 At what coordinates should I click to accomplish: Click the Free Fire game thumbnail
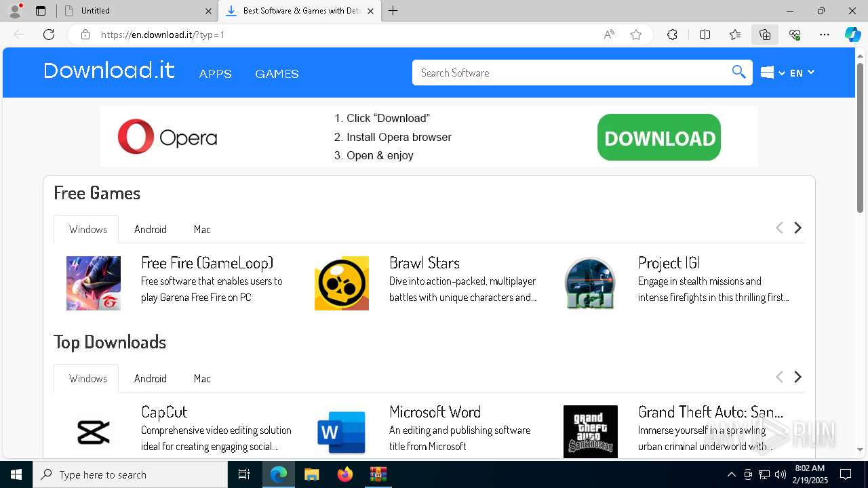pyautogui.click(x=94, y=283)
